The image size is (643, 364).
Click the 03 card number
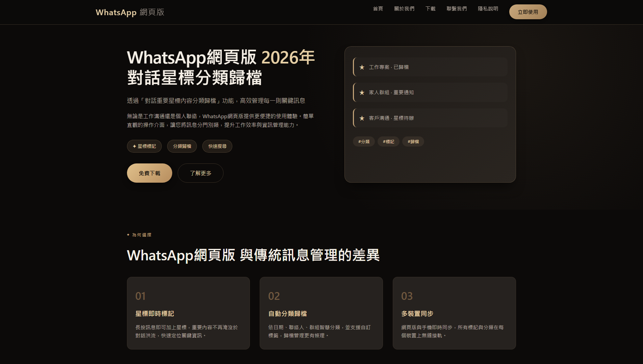pos(407,296)
